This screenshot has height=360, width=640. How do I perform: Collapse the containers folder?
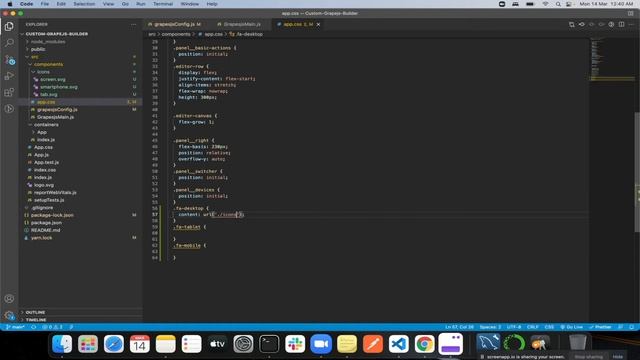click(x=46, y=124)
